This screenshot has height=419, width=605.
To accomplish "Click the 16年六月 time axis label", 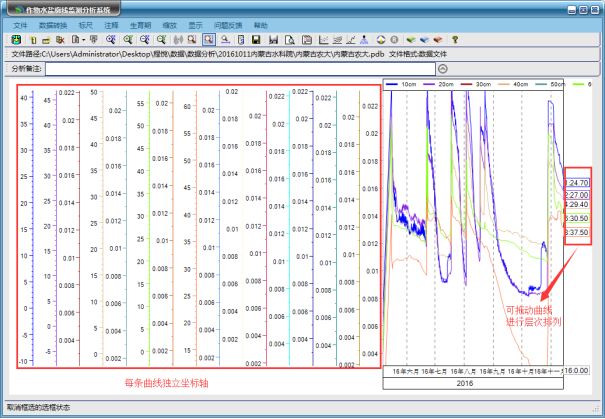I will click(406, 372).
